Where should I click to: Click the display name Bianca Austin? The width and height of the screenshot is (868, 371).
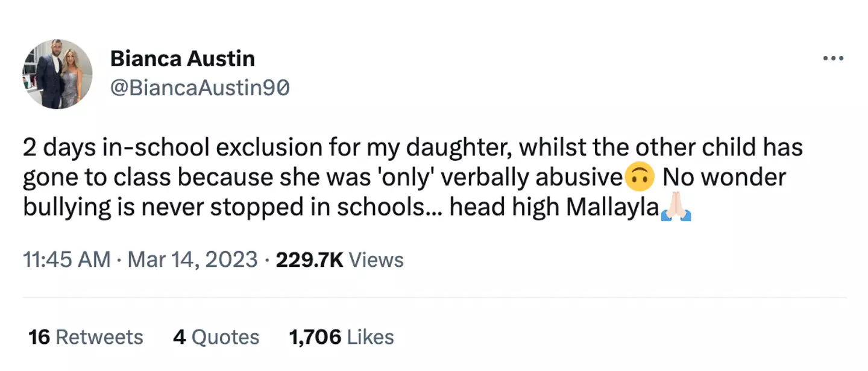click(183, 58)
